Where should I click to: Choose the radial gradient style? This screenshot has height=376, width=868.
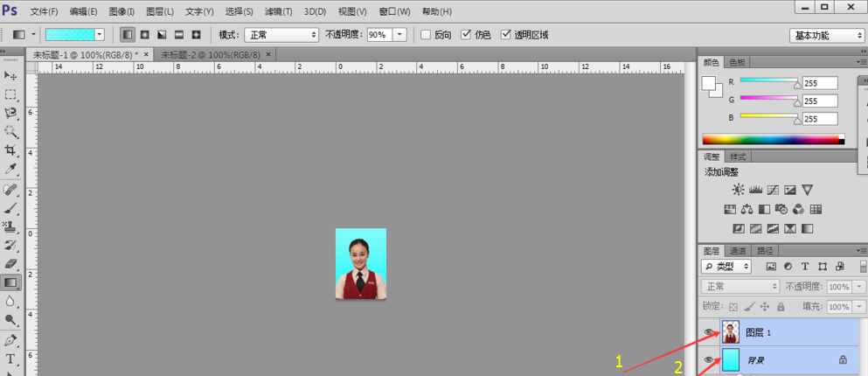(x=145, y=35)
